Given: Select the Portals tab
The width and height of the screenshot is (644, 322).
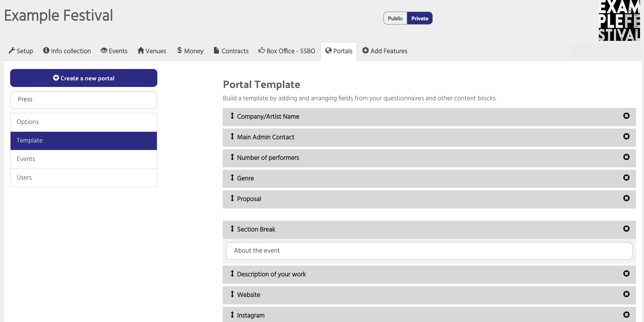Looking at the screenshot, I should pyautogui.click(x=339, y=51).
